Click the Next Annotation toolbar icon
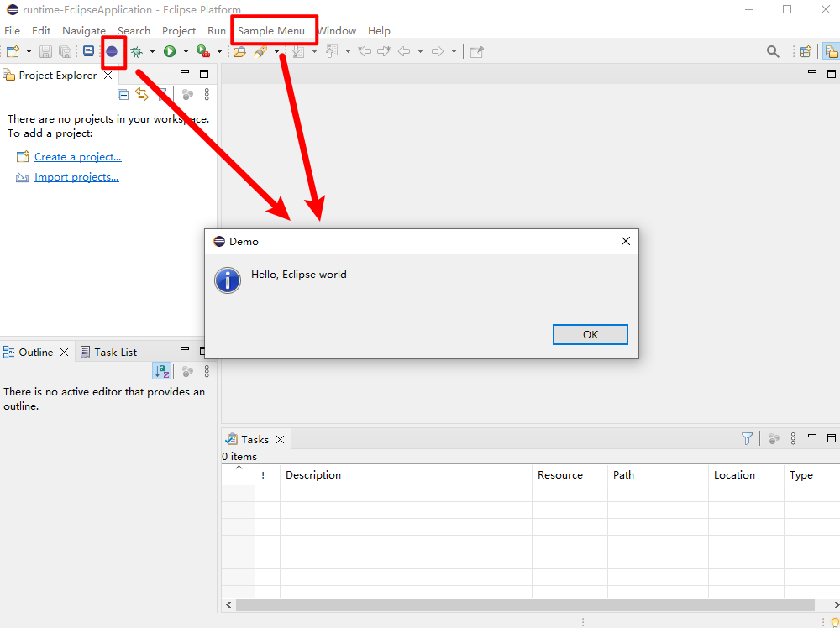This screenshot has width=840, height=628. (298, 51)
